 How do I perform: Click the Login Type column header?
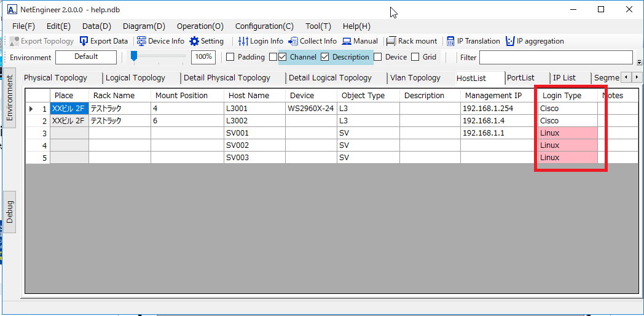(562, 96)
